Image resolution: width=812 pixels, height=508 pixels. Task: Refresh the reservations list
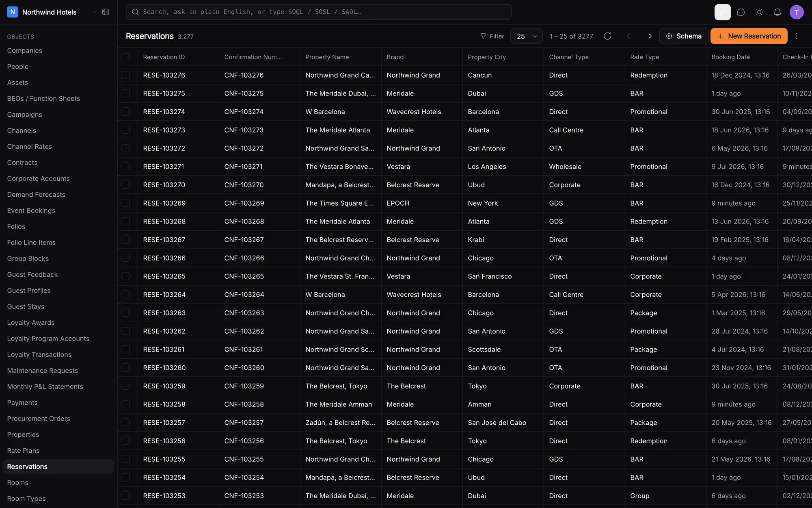(607, 36)
